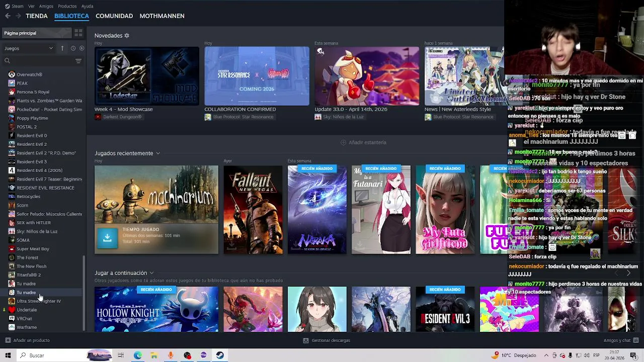Switch to the TIENDA tab
Screen dimensions: 644x362
(x=37, y=16)
